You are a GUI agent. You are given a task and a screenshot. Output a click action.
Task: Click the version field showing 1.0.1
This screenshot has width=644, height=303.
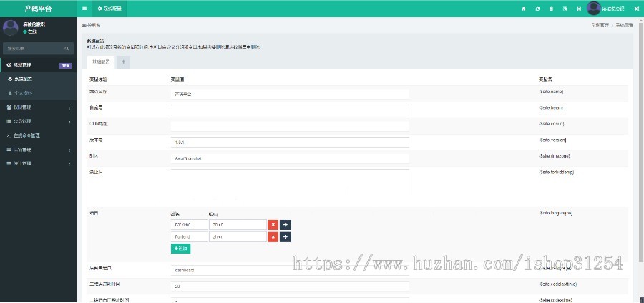[290, 143]
